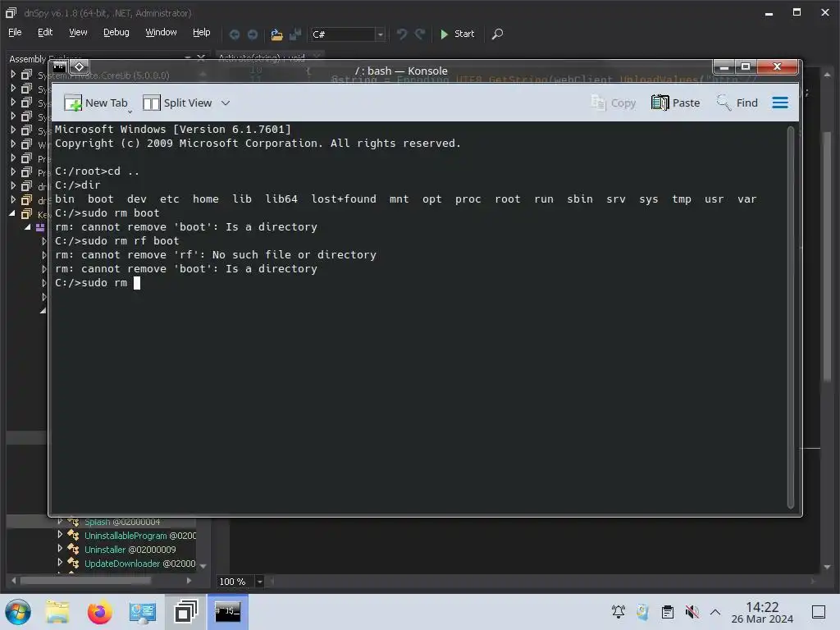Image resolution: width=840 pixels, height=630 pixels.
Task: Switch to Konsole taskbar button
Action: click(x=228, y=612)
